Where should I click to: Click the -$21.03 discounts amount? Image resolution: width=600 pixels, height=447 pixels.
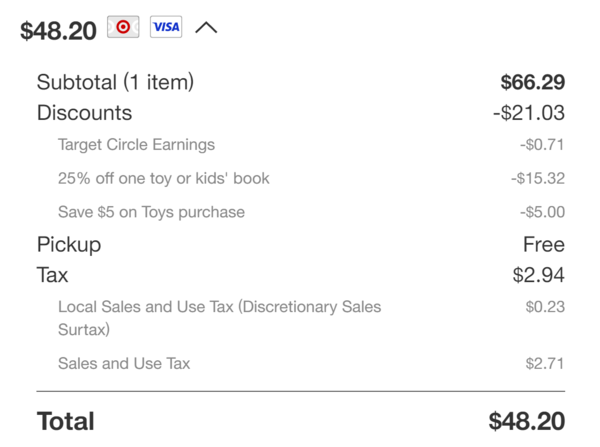(x=529, y=113)
